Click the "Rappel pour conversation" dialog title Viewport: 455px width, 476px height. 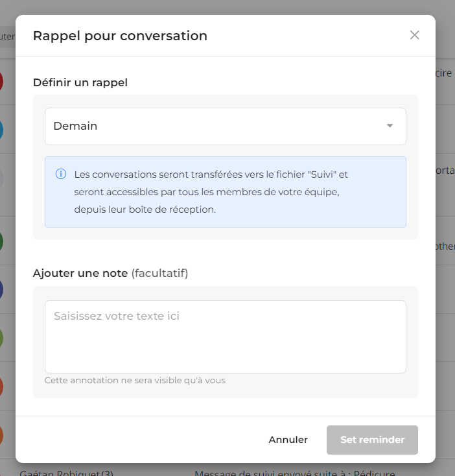(120, 36)
